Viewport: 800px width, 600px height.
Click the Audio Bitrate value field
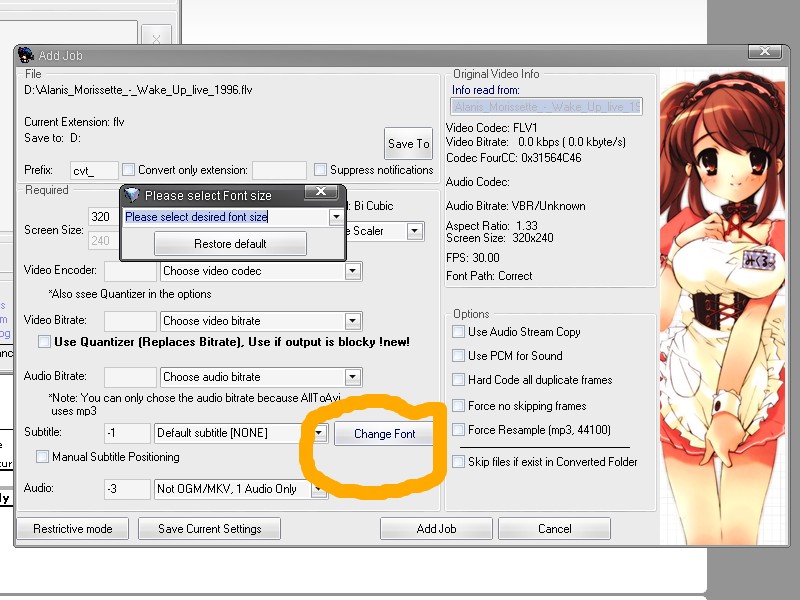coord(130,377)
